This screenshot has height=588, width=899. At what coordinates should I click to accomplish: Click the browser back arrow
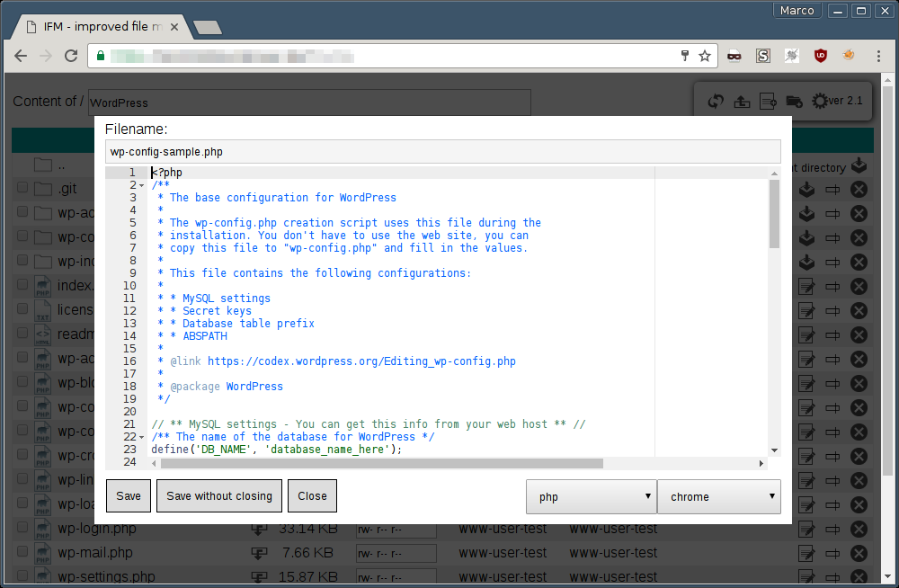[x=21, y=56]
